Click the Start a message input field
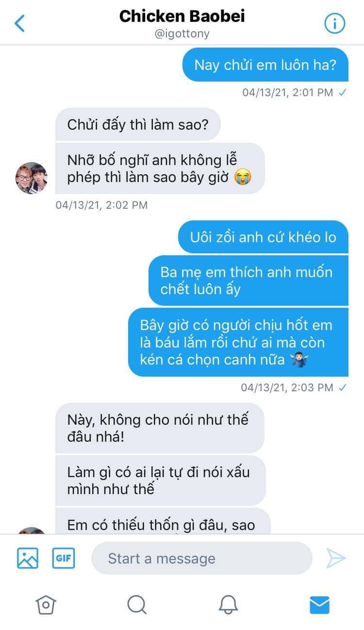This screenshot has width=364, height=630. [202, 558]
